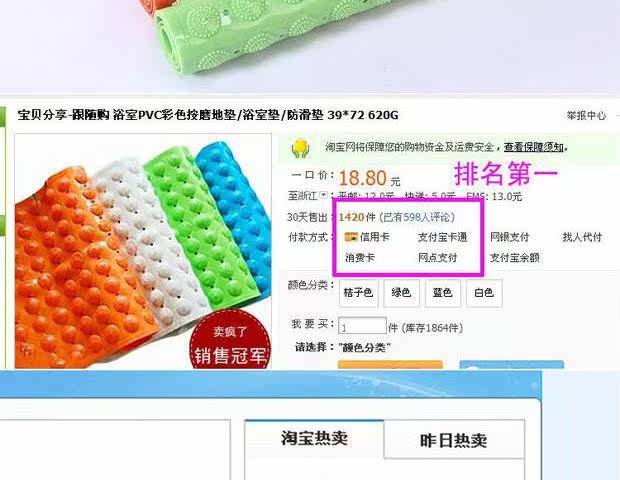
Task: Click the 支付宝卡通 payment option
Action: [x=442, y=237]
